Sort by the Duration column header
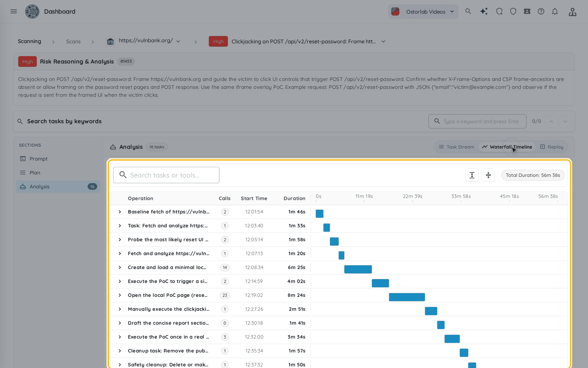 coord(294,198)
